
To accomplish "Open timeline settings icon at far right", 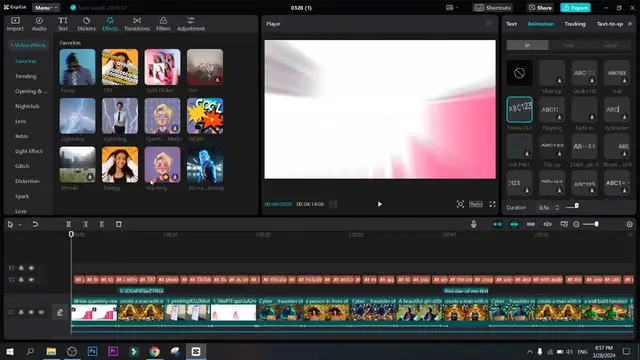I will 629,224.
